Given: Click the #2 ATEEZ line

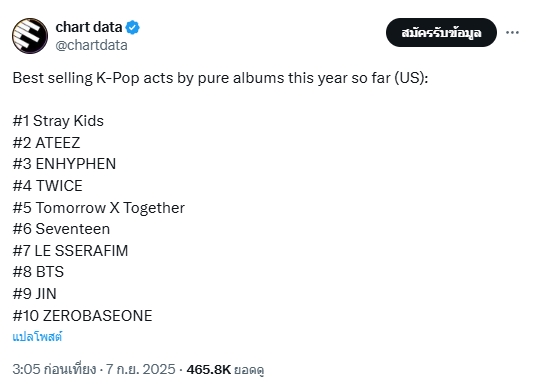Looking at the screenshot, I should click(46, 143).
